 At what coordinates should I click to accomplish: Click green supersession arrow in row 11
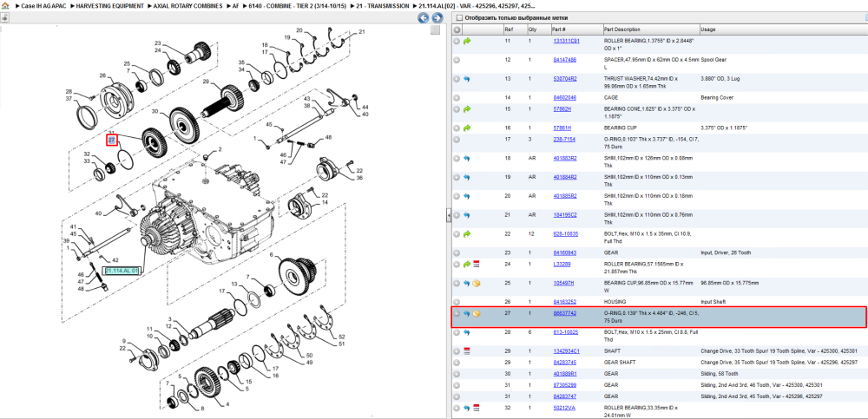(x=467, y=41)
